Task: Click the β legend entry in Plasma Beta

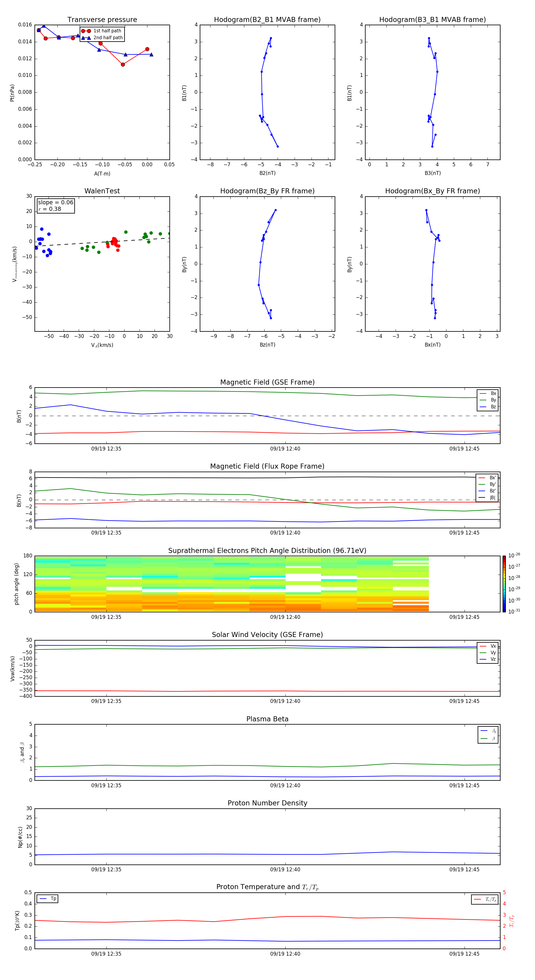Action: [488, 739]
